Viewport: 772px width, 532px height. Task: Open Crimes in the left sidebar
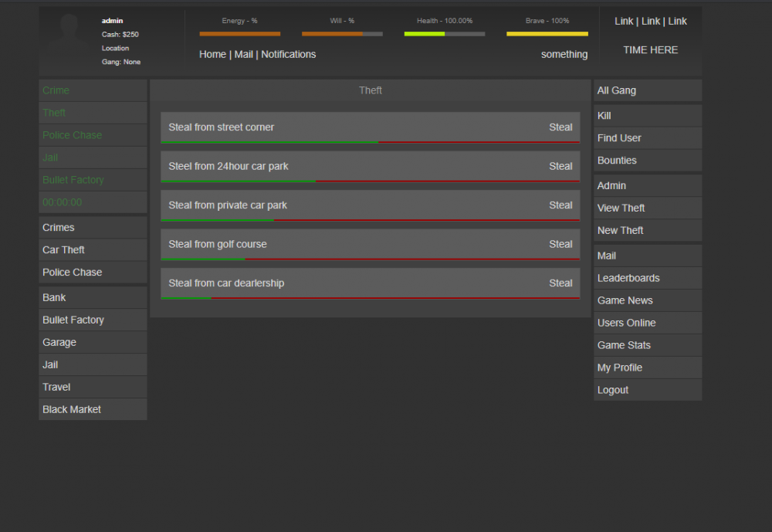coord(59,228)
